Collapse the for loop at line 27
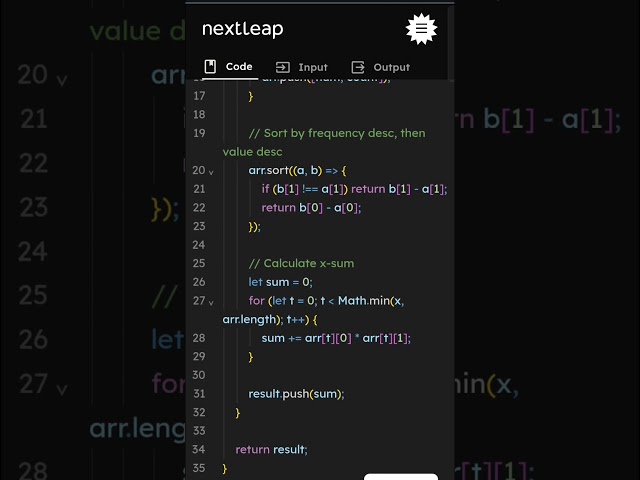The height and width of the screenshot is (480, 640). click(x=211, y=303)
